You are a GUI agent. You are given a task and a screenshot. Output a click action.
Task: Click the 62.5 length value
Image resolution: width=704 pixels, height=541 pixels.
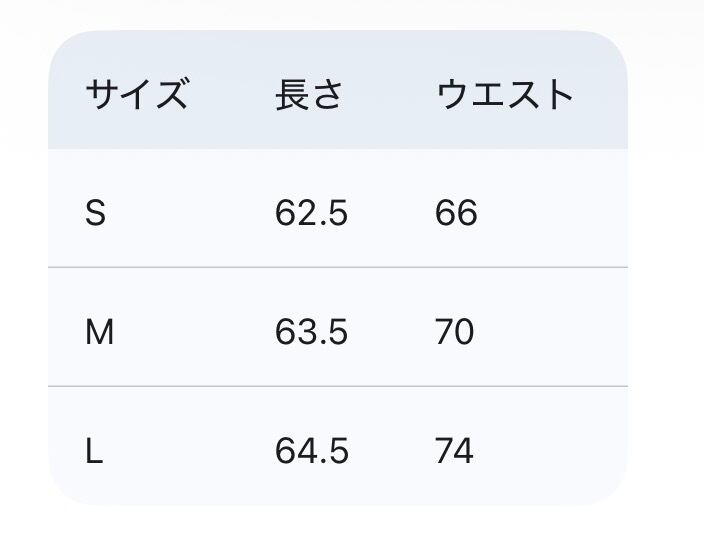pyautogui.click(x=311, y=213)
